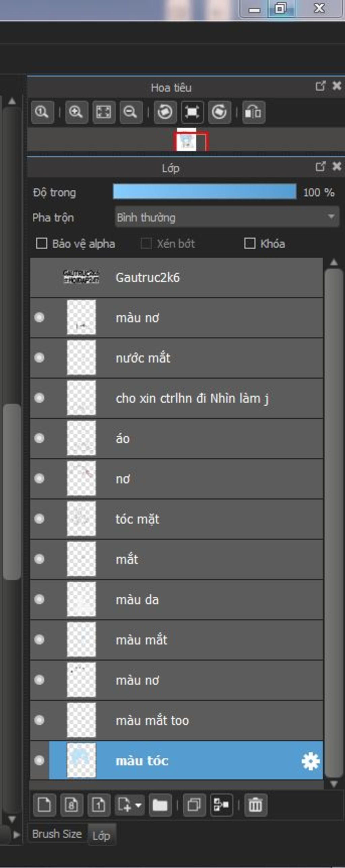Undock the Lớp panel with popout icon
This screenshot has height=868, width=345.
pos(320,166)
